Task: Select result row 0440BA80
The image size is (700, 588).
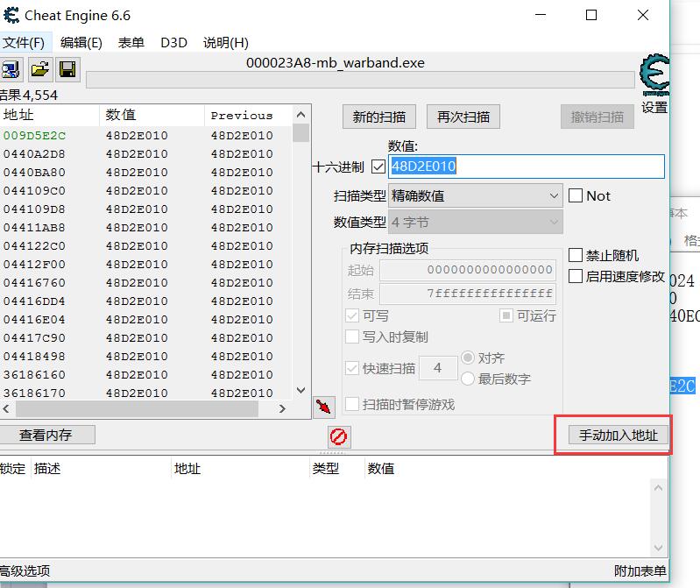Action: click(146, 173)
